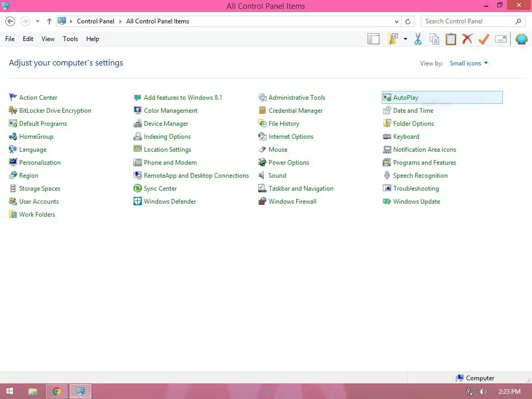This screenshot has height=399, width=532.
Task: Click the Refresh button beside address bar
Action: point(408,21)
